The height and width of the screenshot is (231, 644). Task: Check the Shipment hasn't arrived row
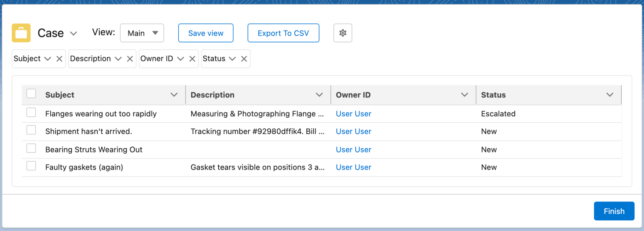[31, 130]
